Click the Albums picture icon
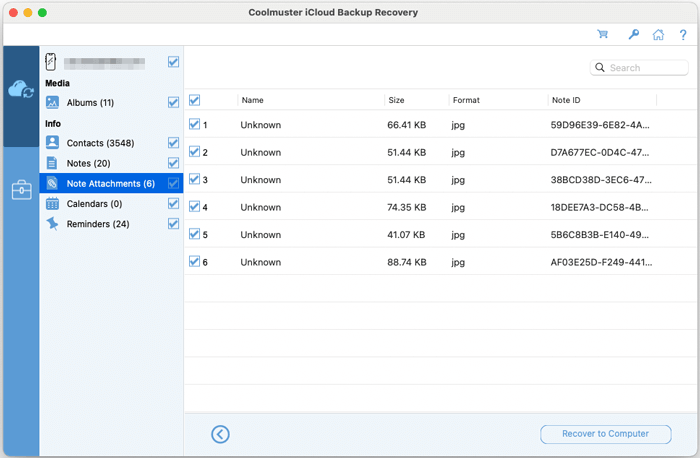The height and width of the screenshot is (458, 700). 52,103
